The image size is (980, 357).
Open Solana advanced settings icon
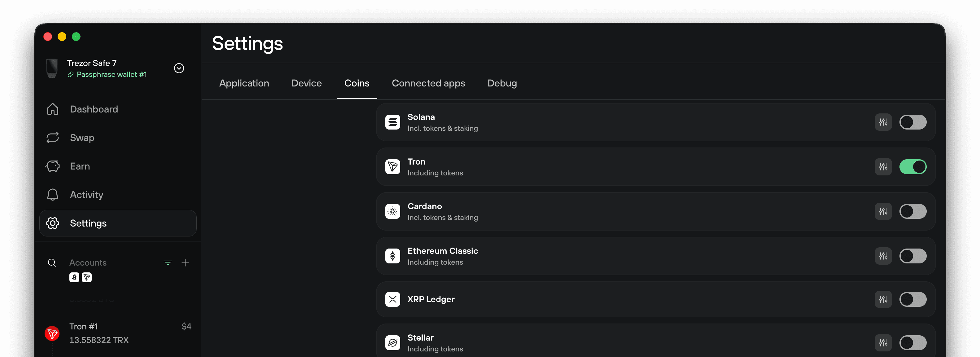(883, 122)
